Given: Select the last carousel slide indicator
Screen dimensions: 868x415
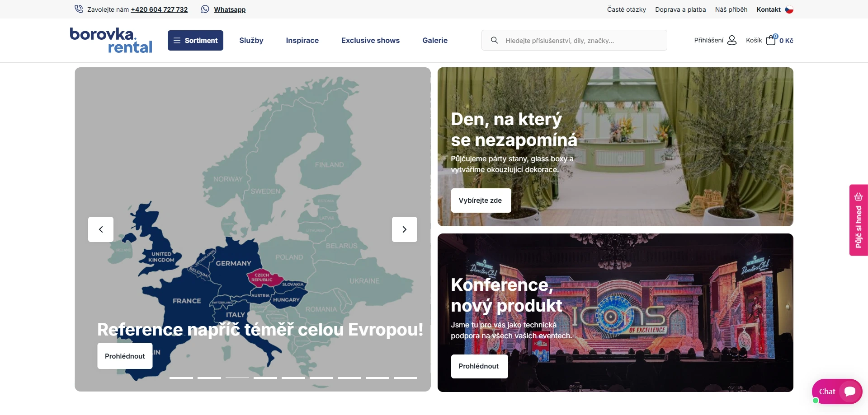Looking at the screenshot, I should click(406, 378).
